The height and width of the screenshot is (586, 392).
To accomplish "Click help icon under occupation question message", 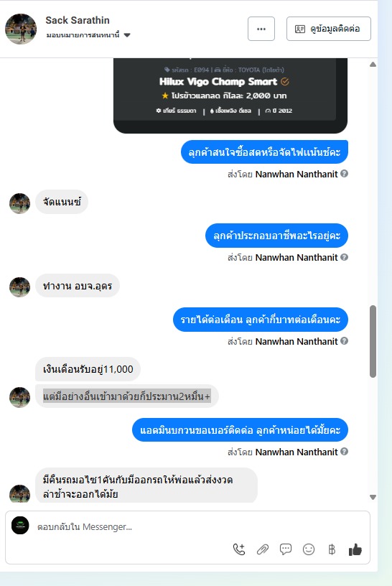I will [345, 257].
